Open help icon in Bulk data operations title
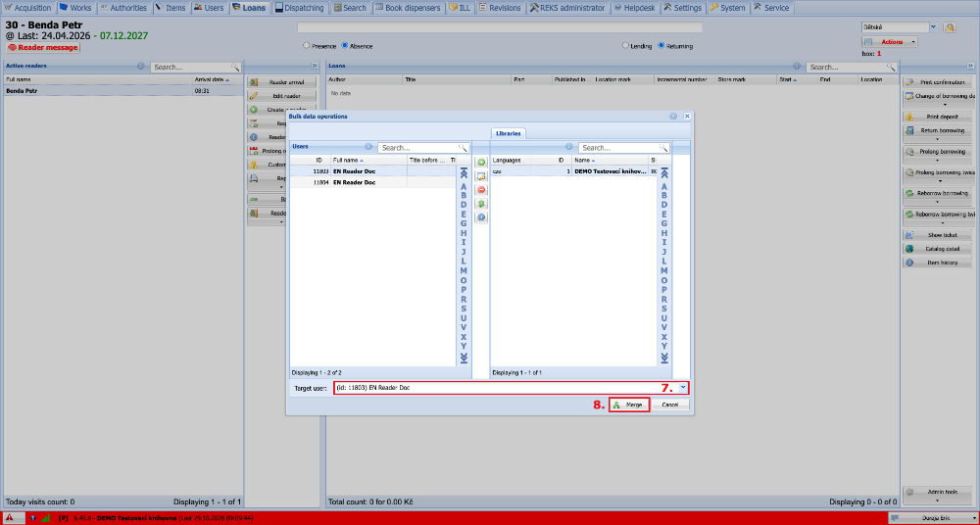This screenshot has height=525, width=980. [673, 117]
